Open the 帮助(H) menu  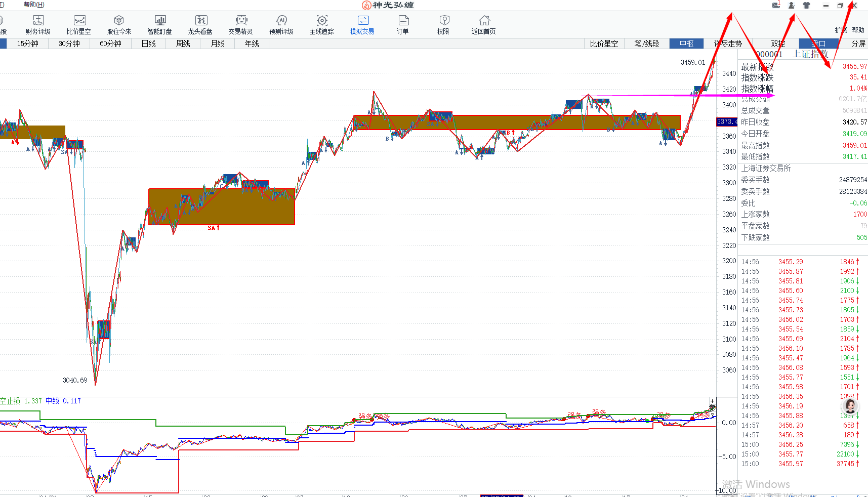pyautogui.click(x=34, y=5)
